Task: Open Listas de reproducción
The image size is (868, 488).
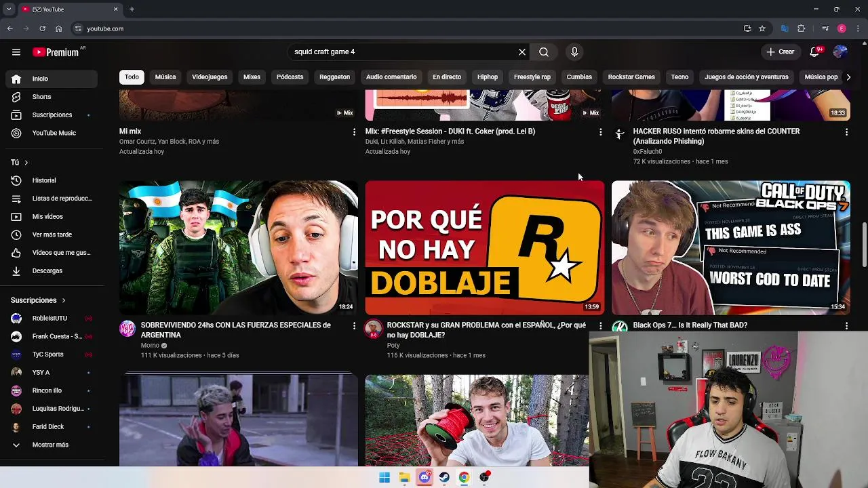Action: point(50,199)
